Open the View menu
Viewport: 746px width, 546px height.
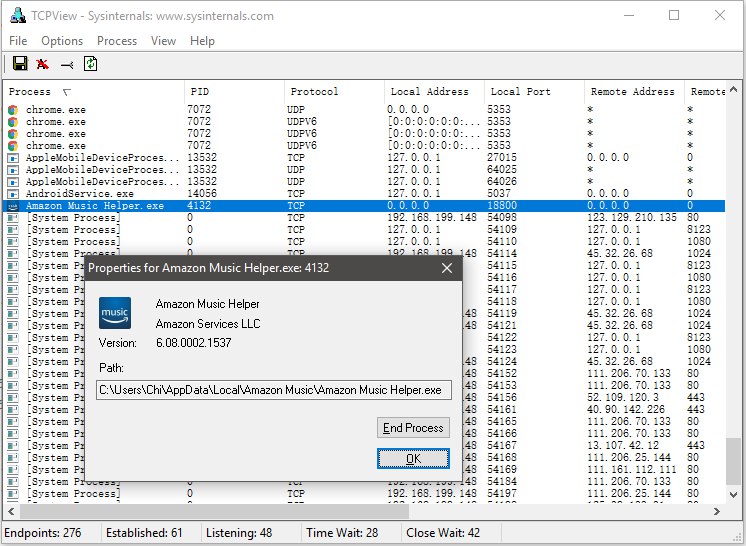click(163, 41)
